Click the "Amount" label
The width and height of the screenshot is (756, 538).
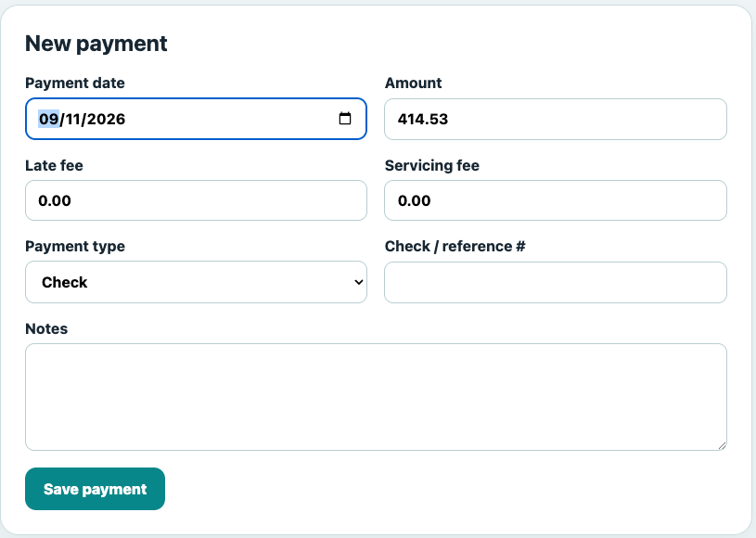(x=413, y=83)
